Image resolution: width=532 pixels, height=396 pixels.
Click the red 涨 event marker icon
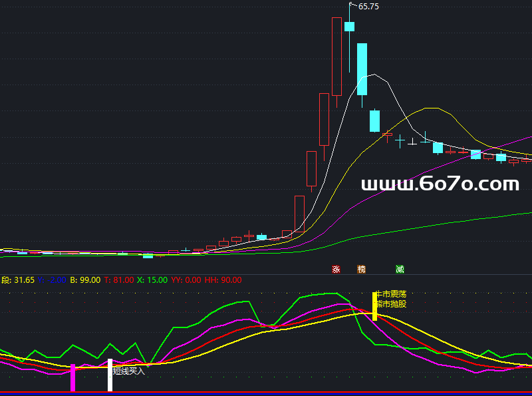[336, 270]
